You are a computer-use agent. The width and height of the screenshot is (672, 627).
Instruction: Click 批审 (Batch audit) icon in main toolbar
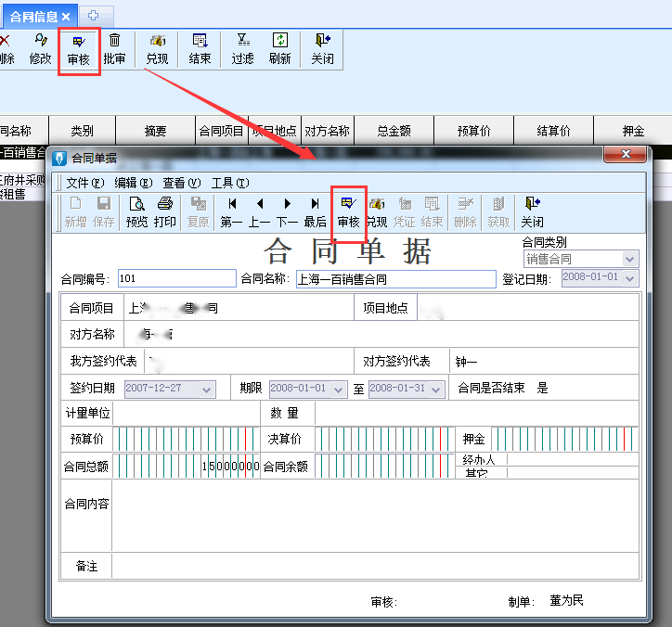click(x=114, y=48)
